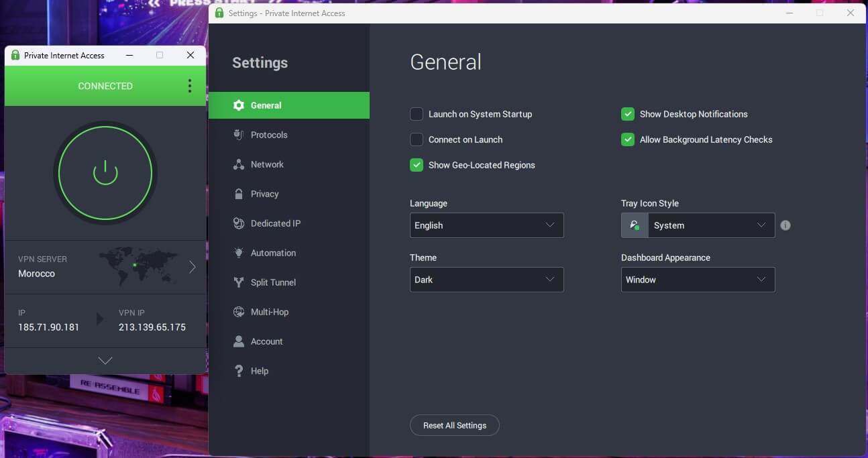
Task: Click the green padlock in Settings title bar
Action: click(x=219, y=13)
